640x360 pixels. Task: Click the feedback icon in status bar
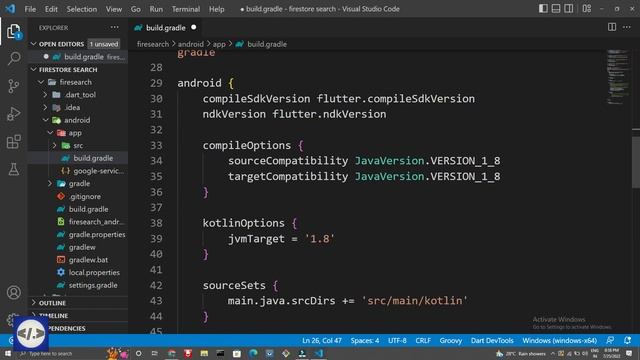point(610,340)
